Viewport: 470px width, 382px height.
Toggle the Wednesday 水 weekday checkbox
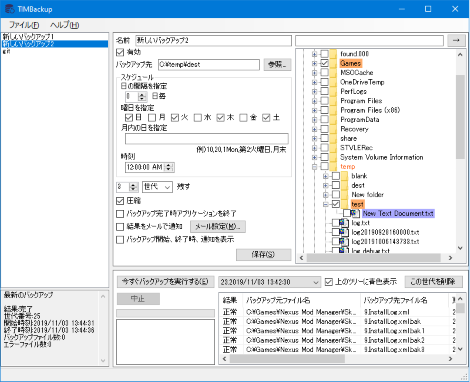click(198, 118)
